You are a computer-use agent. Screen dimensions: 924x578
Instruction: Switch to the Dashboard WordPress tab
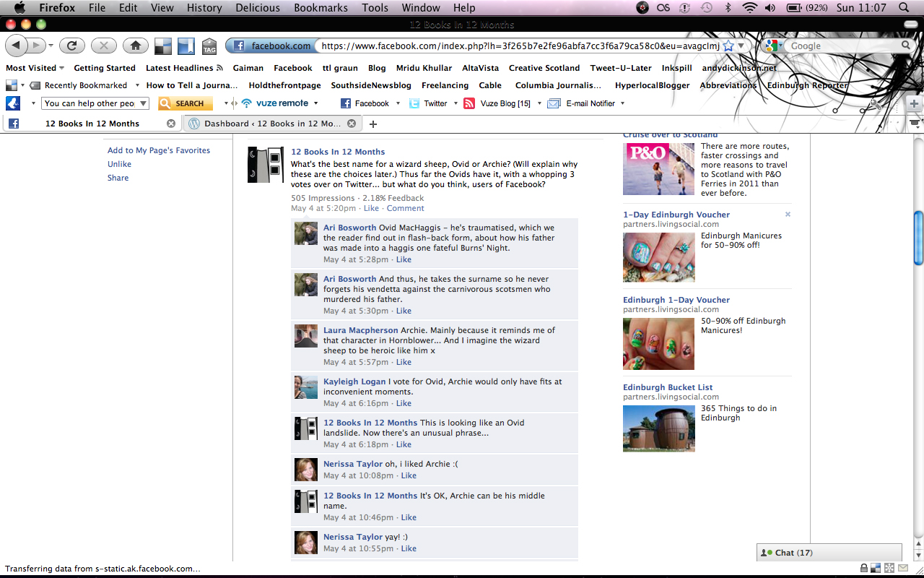click(x=271, y=124)
